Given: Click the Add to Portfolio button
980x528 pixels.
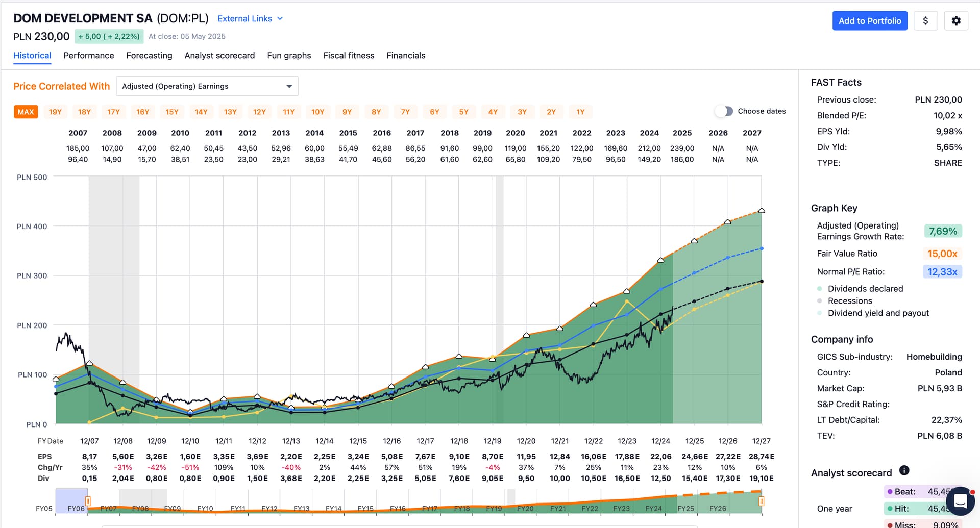Looking at the screenshot, I should coord(870,21).
